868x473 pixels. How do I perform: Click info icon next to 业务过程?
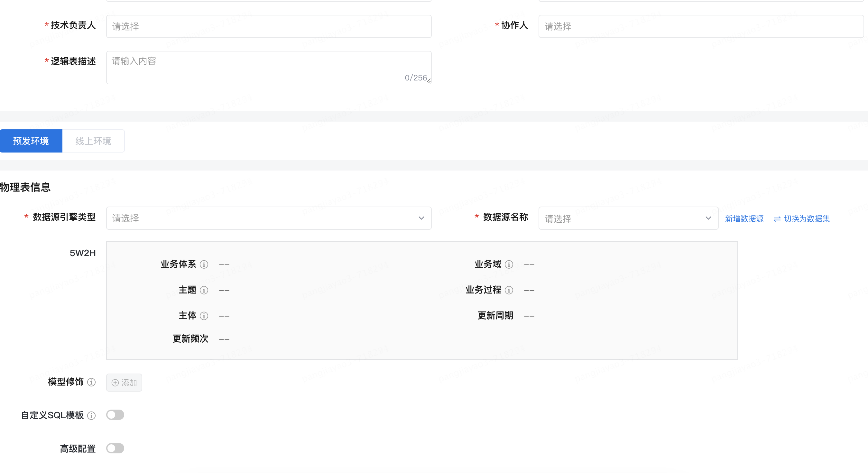pyautogui.click(x=509, y=290)
